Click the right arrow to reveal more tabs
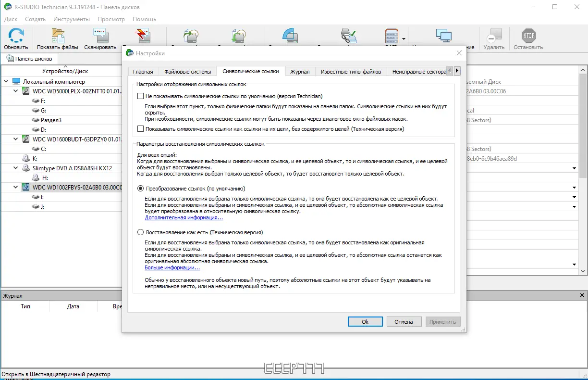Screen dimensions: 588x380 click(x=457, y=70)
